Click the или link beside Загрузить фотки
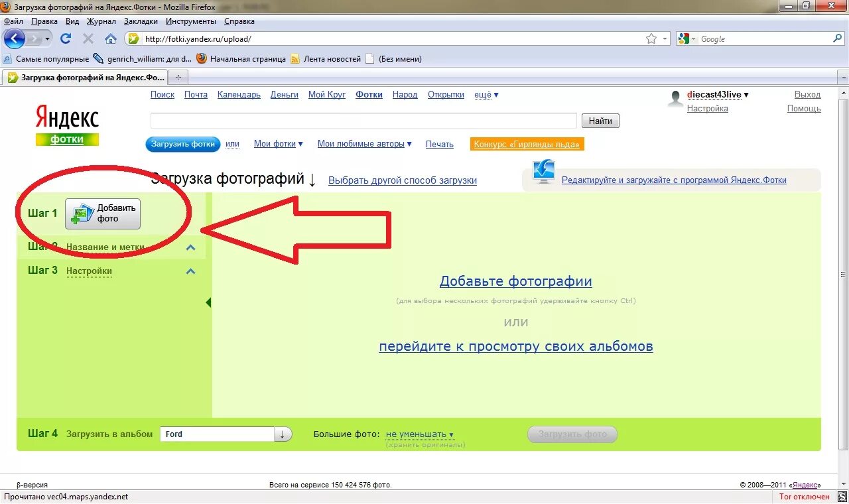The height and width of the screenshot is (504, 849). (232, 144)
